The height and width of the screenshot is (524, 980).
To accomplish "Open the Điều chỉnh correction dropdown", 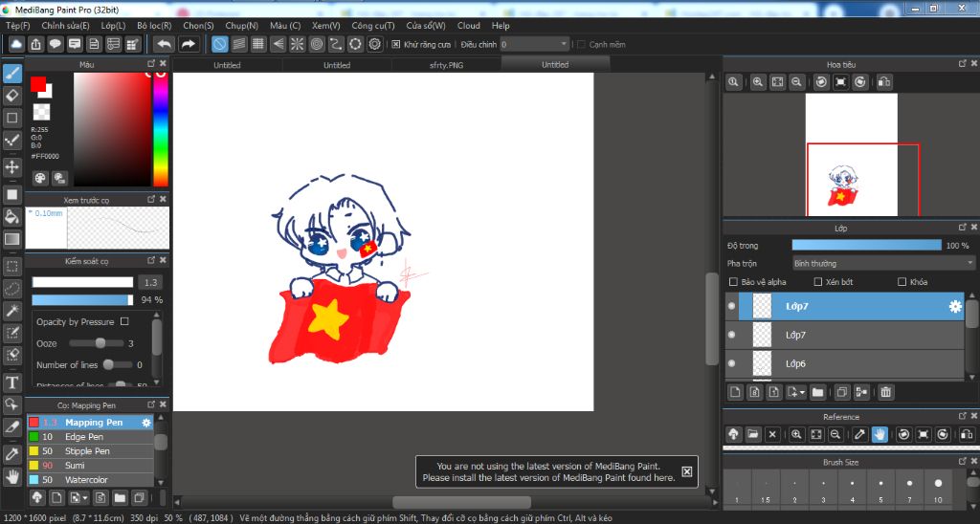I will (534, 44).
